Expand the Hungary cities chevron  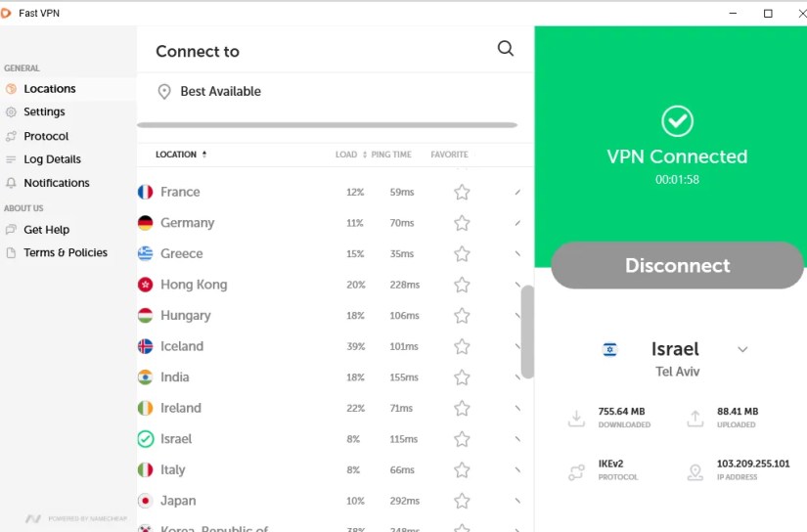click(x=517, y=316)
